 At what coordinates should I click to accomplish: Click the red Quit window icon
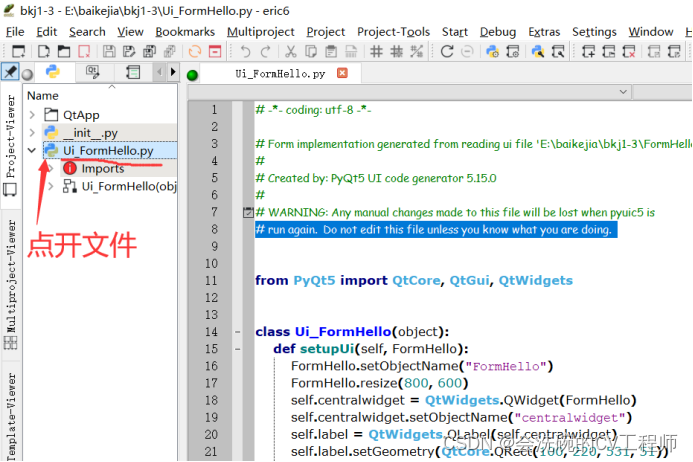215,51
